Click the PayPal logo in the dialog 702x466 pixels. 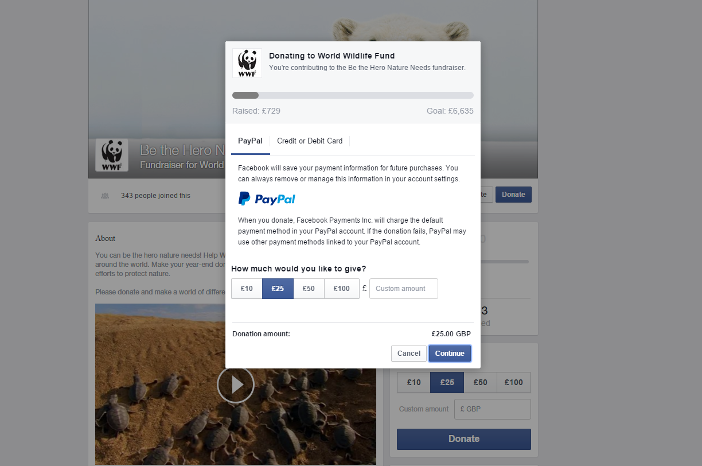pos(266,199)
